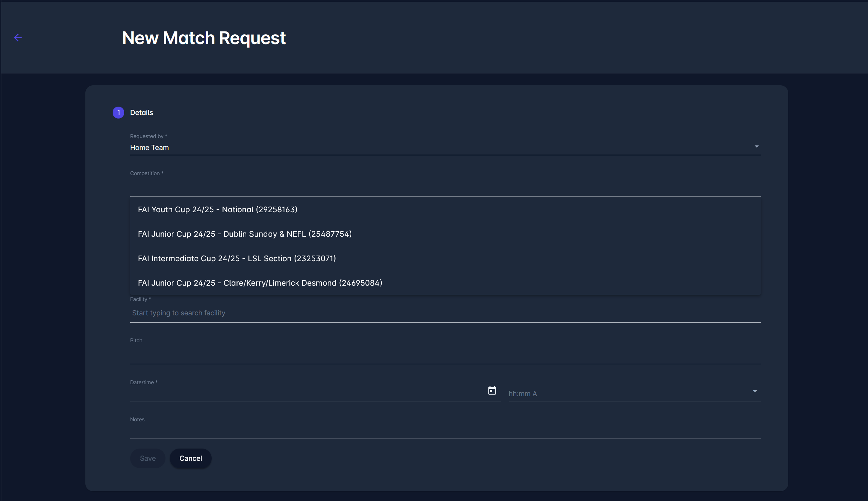
Task: Select FAI Junior Cup Clare/Kerry/Limerick Desmond
Action: pos(260,283)
